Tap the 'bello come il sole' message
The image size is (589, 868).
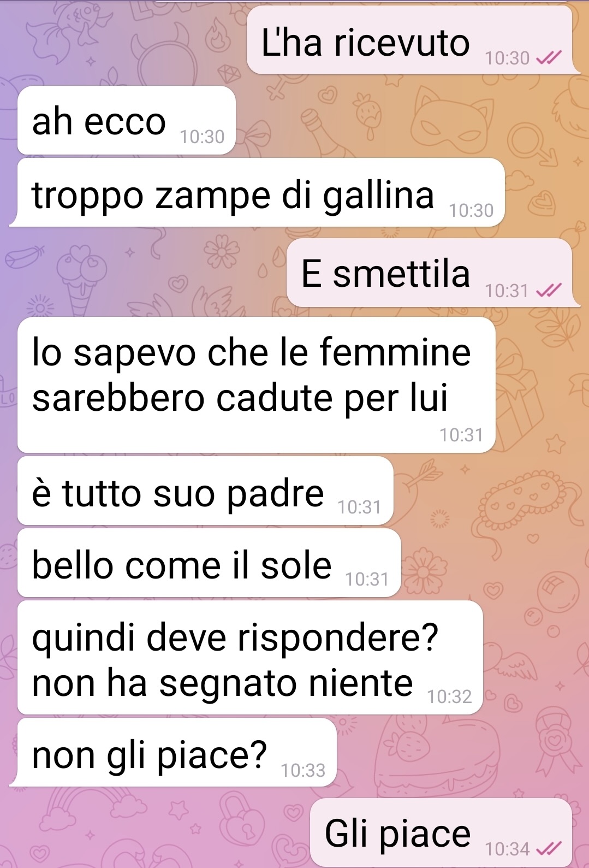209,563
